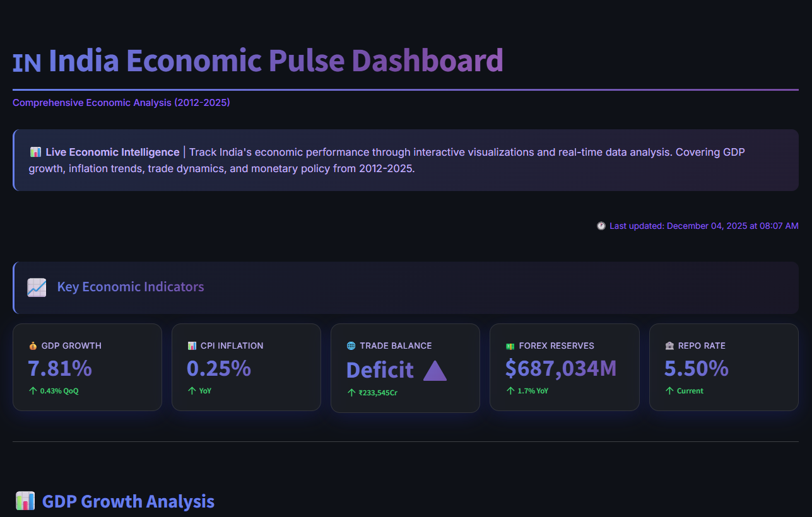Click the GDP Growth money bag icon

point(31,346)
